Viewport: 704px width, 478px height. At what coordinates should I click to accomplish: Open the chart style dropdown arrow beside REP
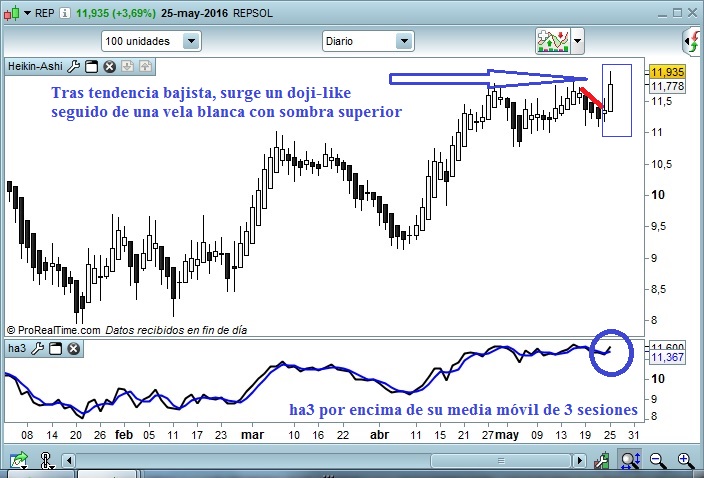(27, 13)
